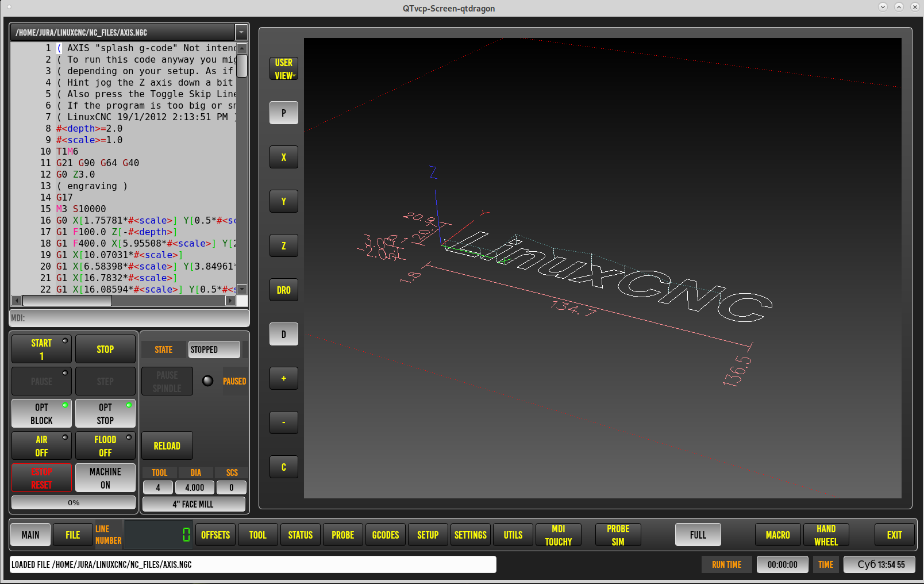924x584 pixels.
Task: Open the STATUS tab
Action: pyautogui.click(x=301, y=535)
